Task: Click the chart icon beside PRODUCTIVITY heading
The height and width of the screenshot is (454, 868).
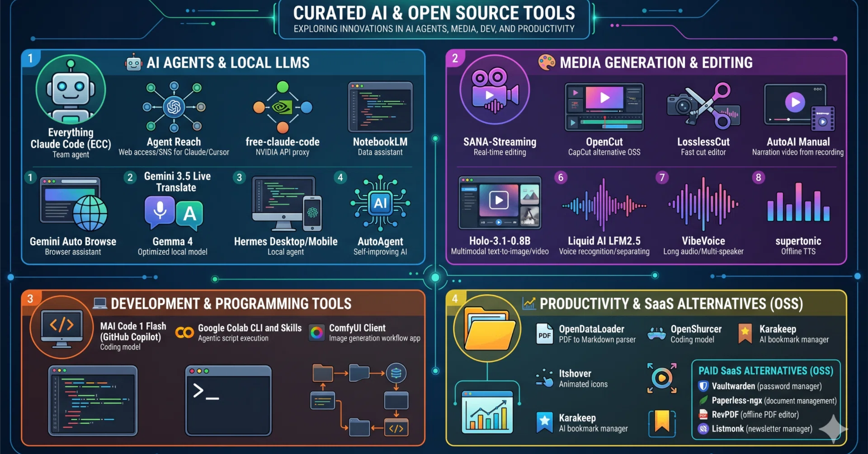Action: click(529, 304)
